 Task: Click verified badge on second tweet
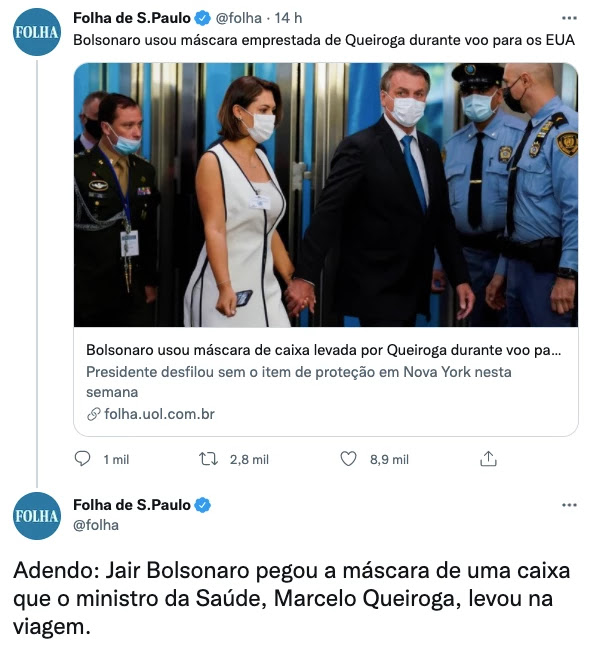tap(203, 505)
